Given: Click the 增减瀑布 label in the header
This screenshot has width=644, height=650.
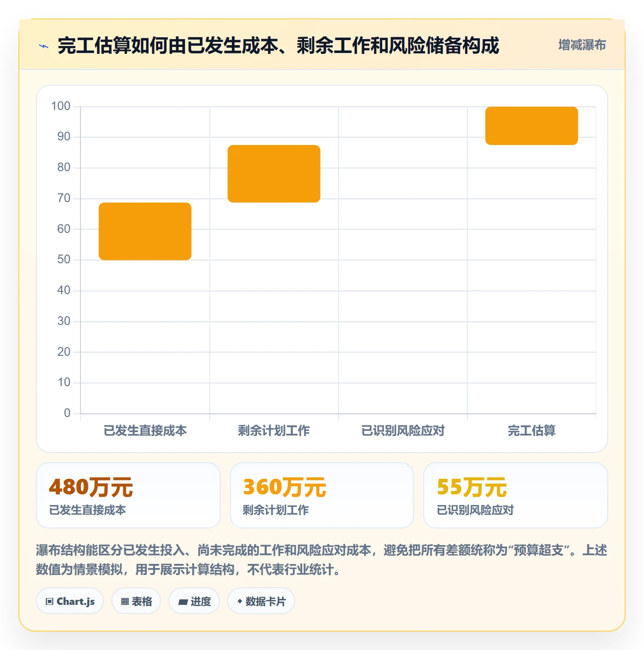Looking at the screenshot, I should tap(582, 45).
